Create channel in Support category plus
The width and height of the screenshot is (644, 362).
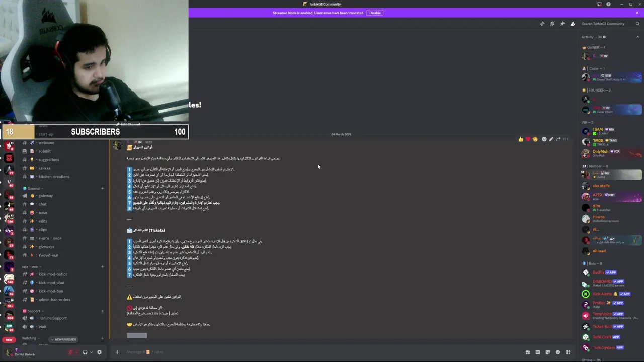(x=102, y=311)
